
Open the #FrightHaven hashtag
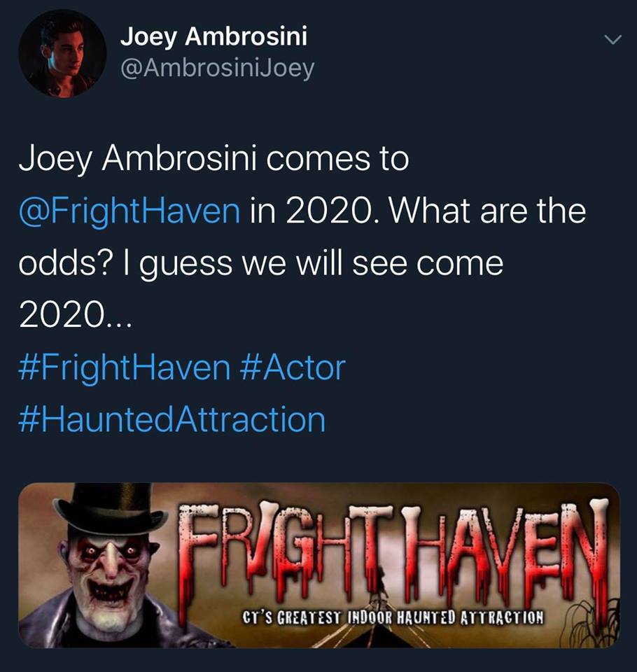coord(125,367)
